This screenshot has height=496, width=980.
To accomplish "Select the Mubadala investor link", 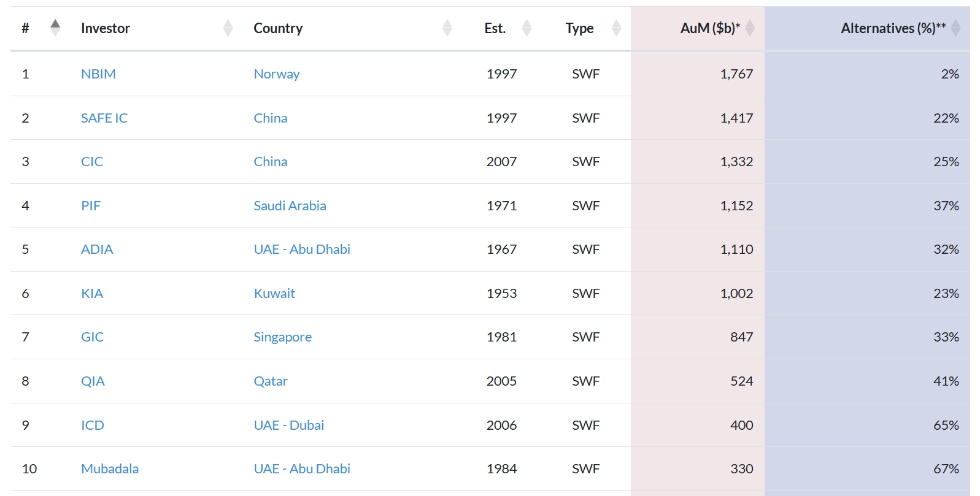I will click(x=110, y=469).
